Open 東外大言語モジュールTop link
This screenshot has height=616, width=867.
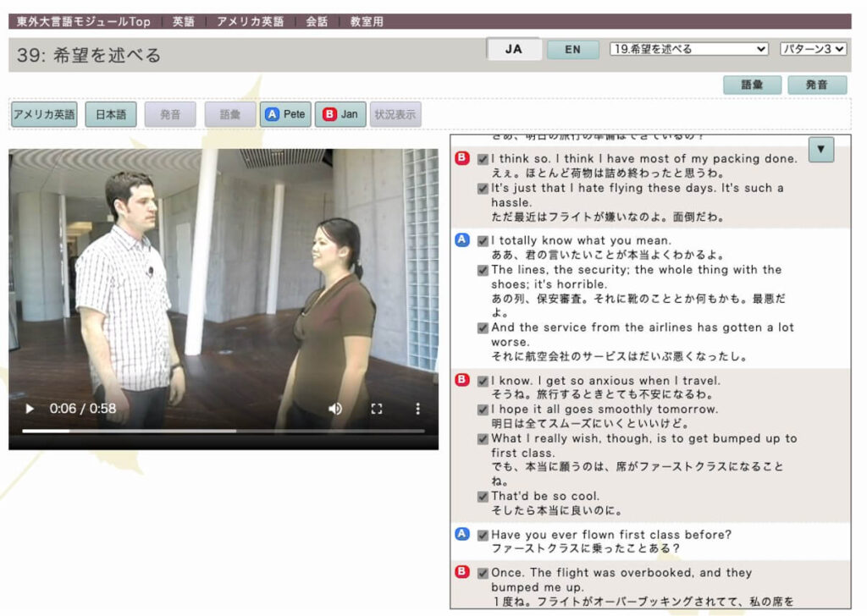pos(84,22)
